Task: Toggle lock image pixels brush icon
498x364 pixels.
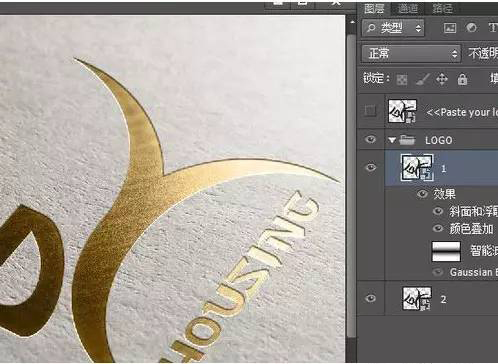Action: (x=422, y=80)
